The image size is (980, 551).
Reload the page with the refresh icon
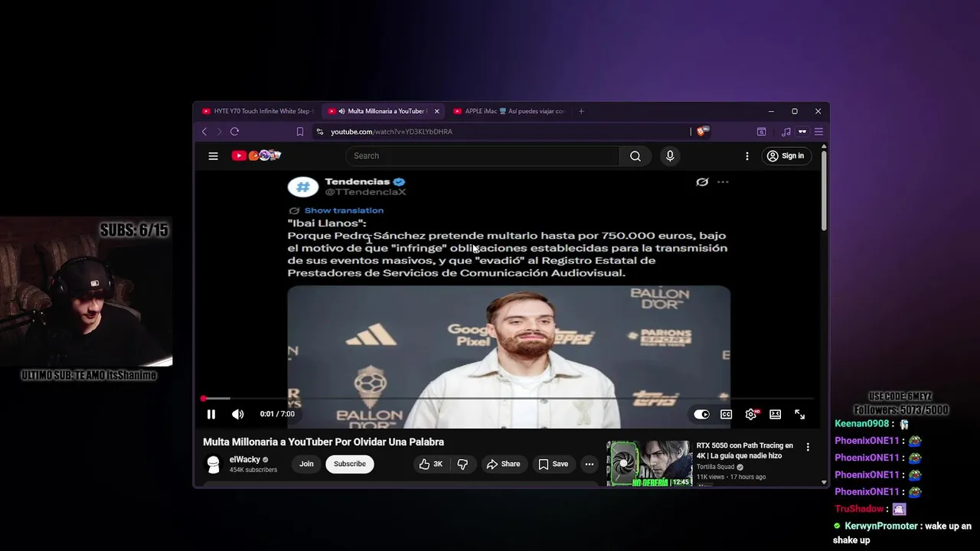(x=235, y=132)
